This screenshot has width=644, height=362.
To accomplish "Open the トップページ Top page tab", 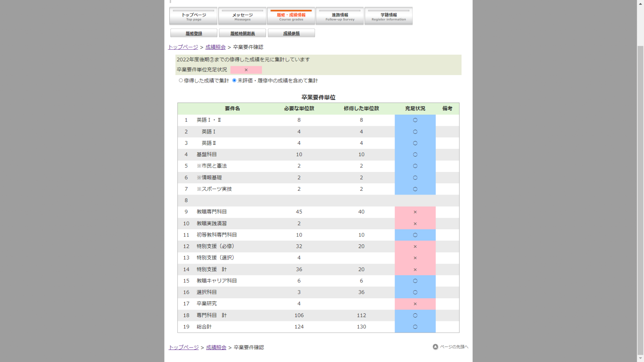I will tap(194, 16).
